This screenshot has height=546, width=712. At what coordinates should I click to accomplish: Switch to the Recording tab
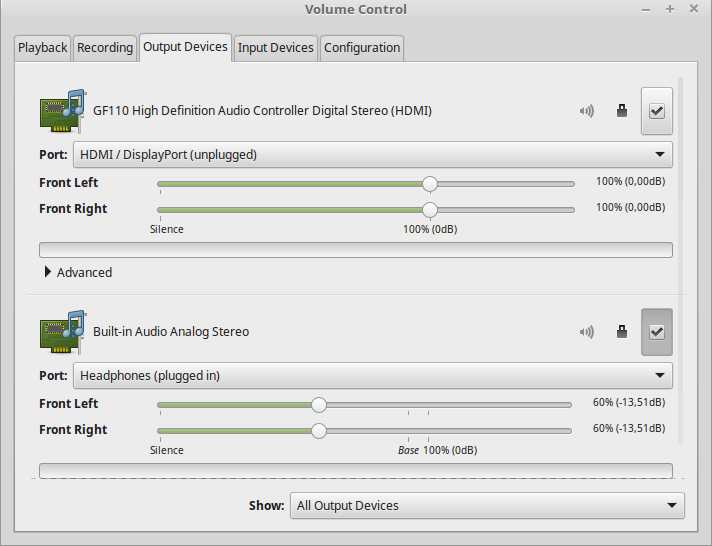point(105,48)
